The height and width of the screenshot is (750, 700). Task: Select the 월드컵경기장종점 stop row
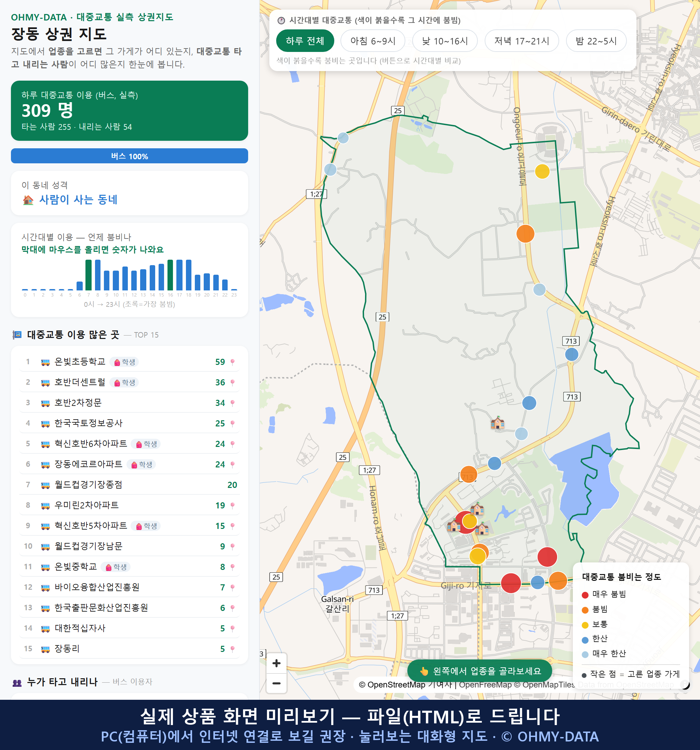pyautogui.click(x=130, y=485)
